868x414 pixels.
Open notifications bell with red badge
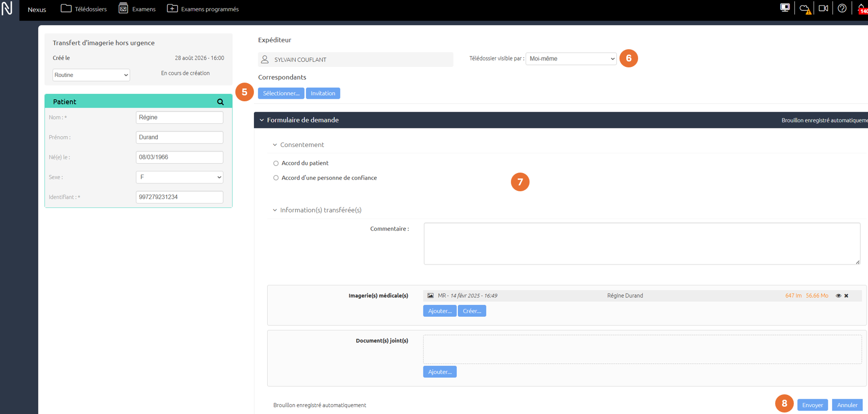coord(862,9)
